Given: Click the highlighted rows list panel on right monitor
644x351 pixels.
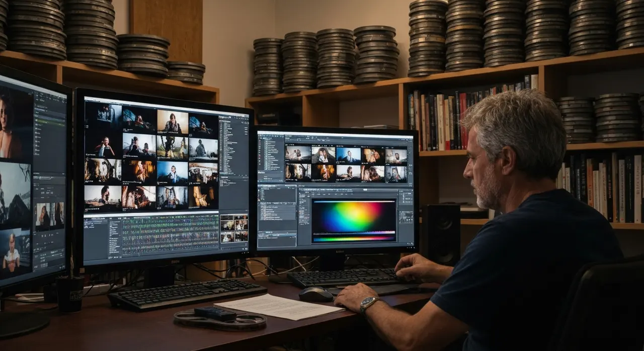Looking at the screenshot, I should [277, 210].
